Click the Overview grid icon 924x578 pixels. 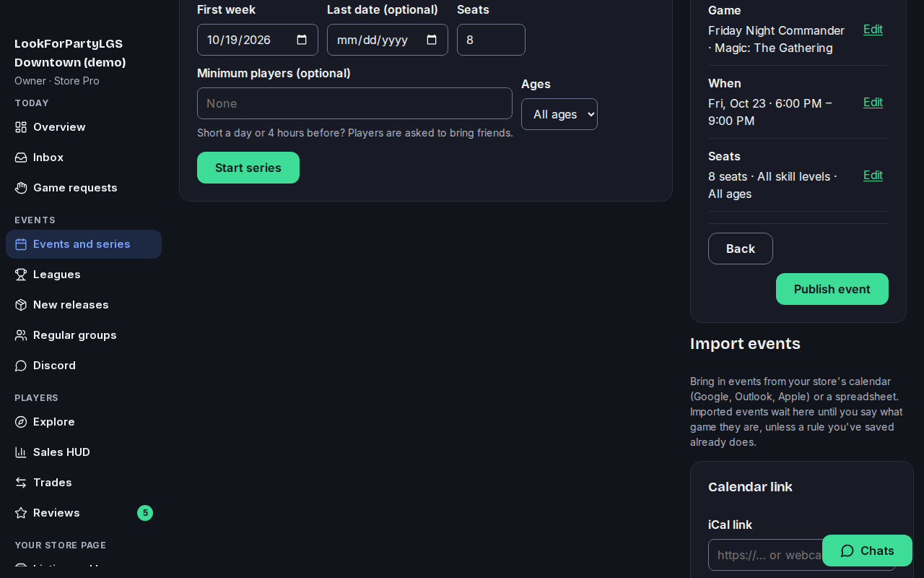point(21,127)
